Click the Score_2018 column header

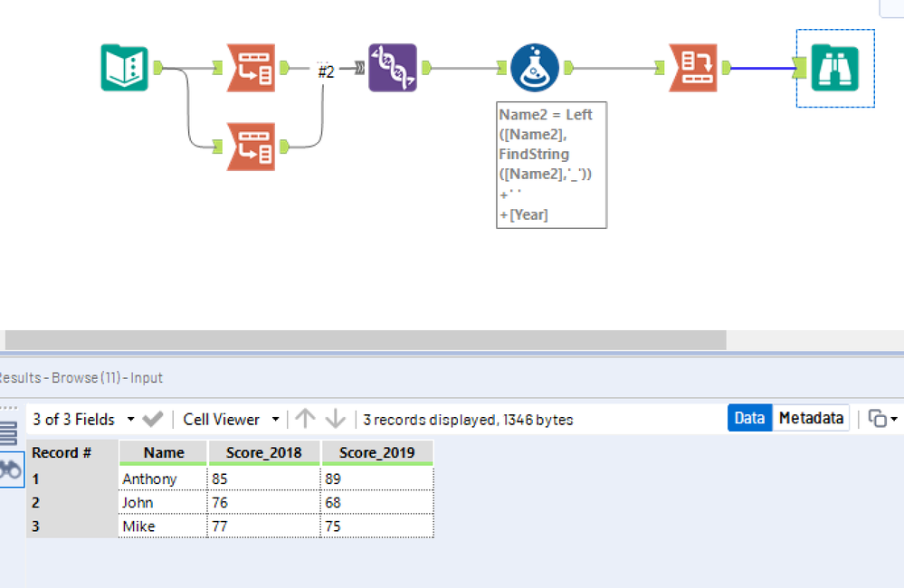[263, 452]
